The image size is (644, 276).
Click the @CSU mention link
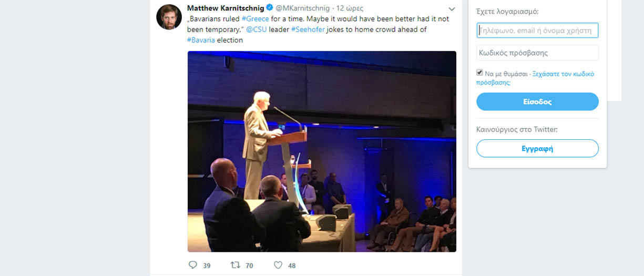click(x=256, y=29)
